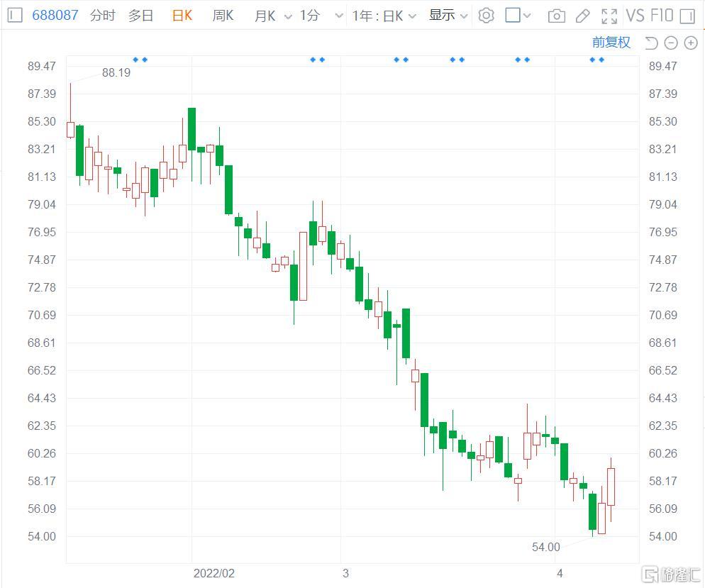This screenshot has height=588, width=705.
Task: Click the right axis 76.95 price label
Action: coord(662,233)
